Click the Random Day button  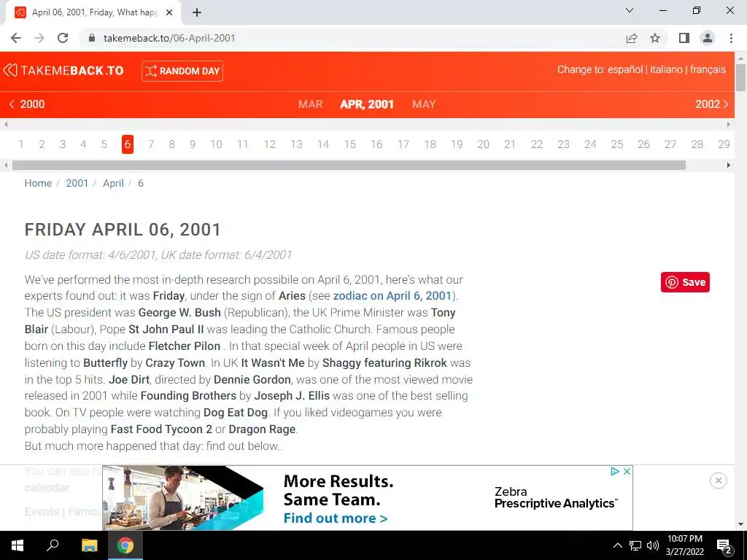pyautogui.click(x=182, y=71)
